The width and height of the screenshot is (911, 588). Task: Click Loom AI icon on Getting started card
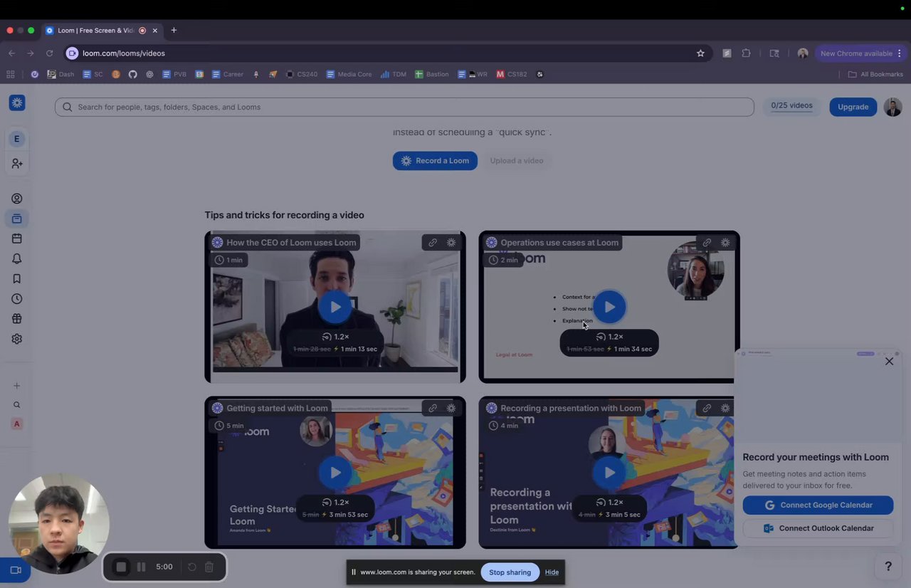(x=451, y=408)
